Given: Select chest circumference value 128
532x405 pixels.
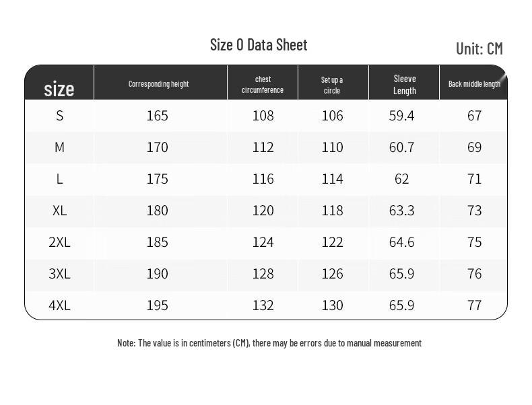Looking at the screenshot, I should pyautogui.click(x=263, y=274).
